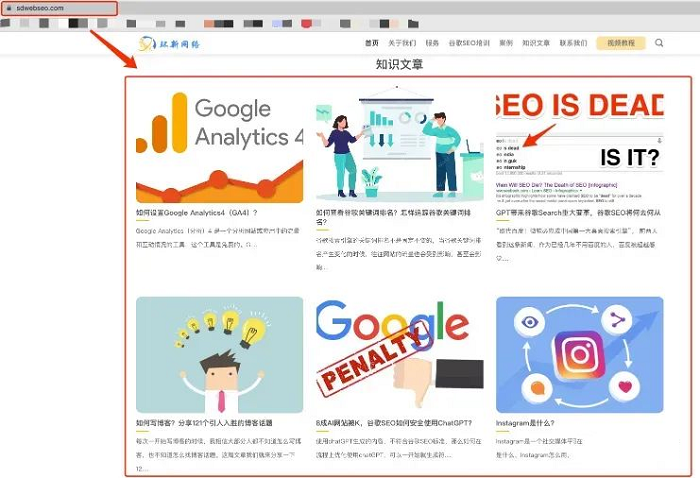Open the Google Analytics 4 article thumbnail
Image resolution: width=700 pixels, height=478 pixels.
[220, 147]
